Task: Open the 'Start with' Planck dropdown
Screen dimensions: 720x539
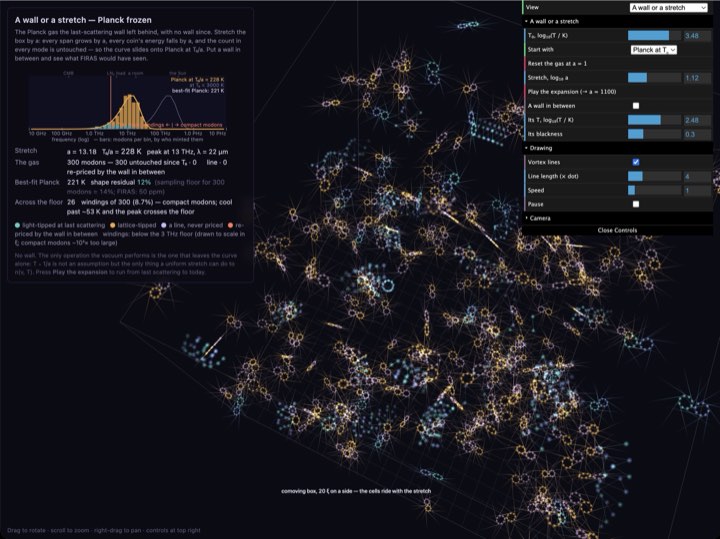Action: (653, 50)
